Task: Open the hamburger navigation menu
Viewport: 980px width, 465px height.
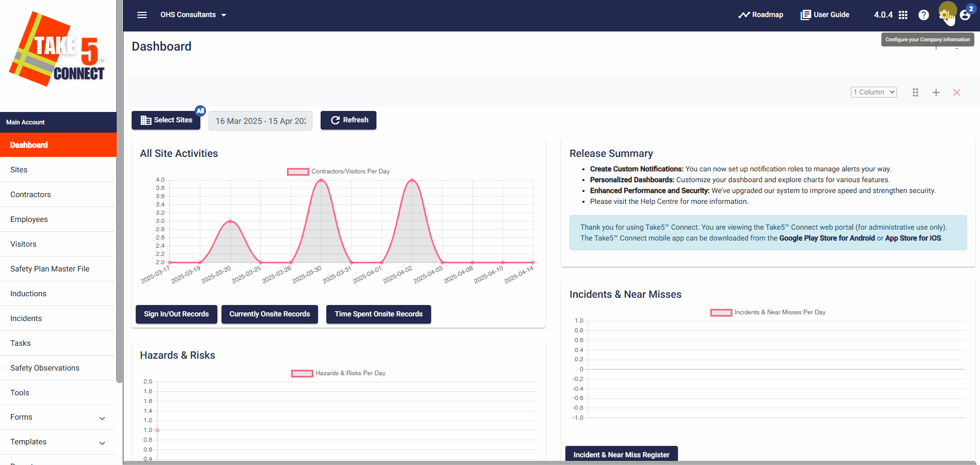Action: [x=142, y=15]
